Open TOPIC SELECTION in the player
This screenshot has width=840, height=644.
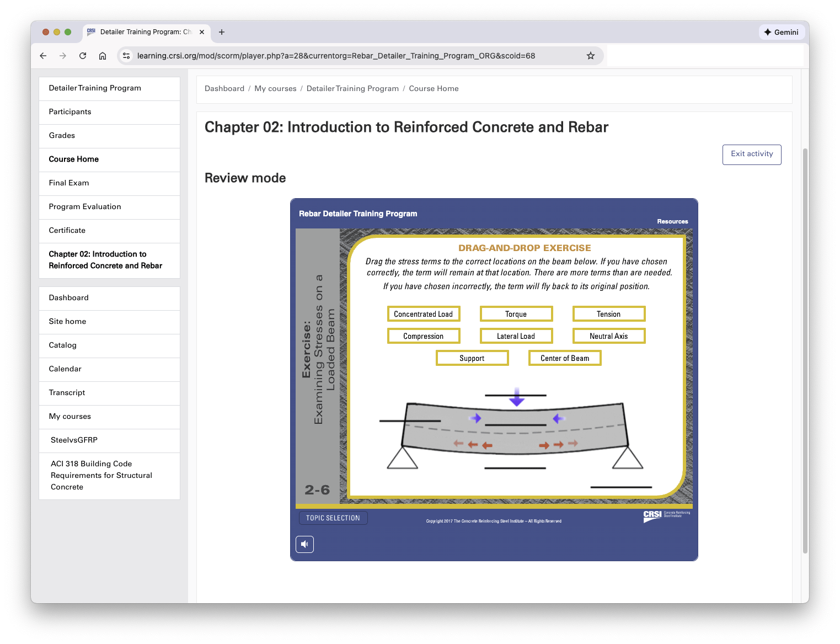click(x=333, y=518)
